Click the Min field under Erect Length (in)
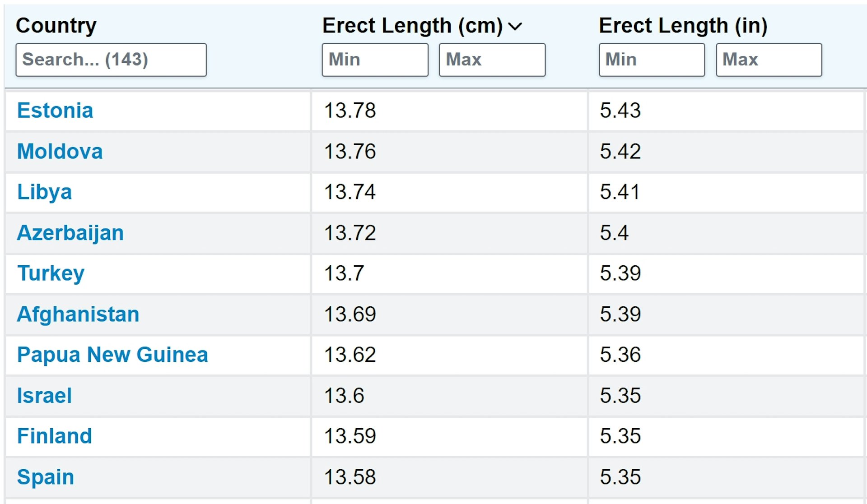867x504 pixels. (652, 60)
